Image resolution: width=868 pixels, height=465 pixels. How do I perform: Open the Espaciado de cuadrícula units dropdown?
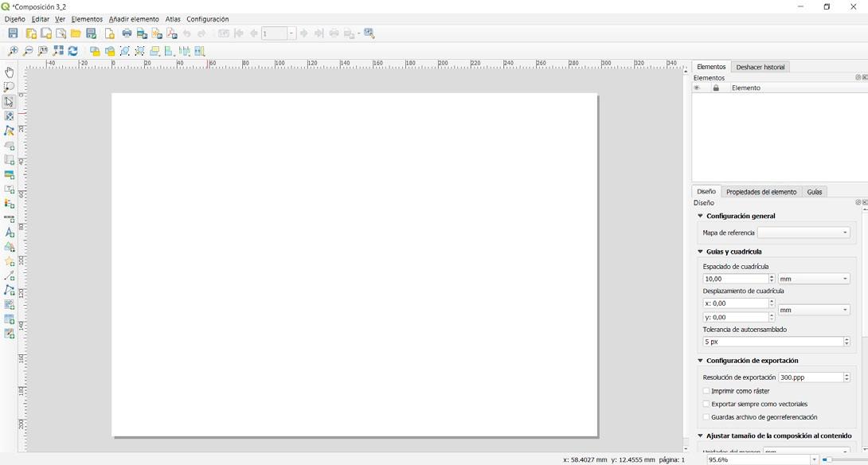pos(814,279)
